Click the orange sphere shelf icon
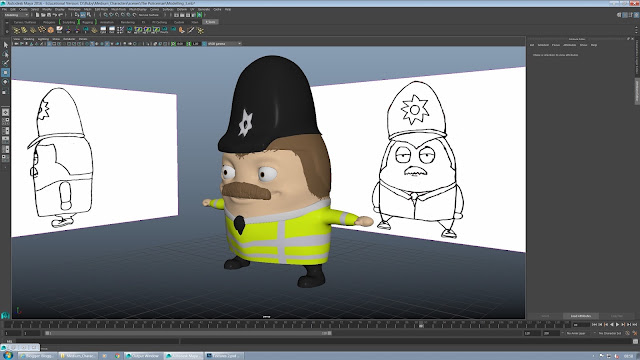The width and height of the screenshot is (640, 360). (51, 30)
